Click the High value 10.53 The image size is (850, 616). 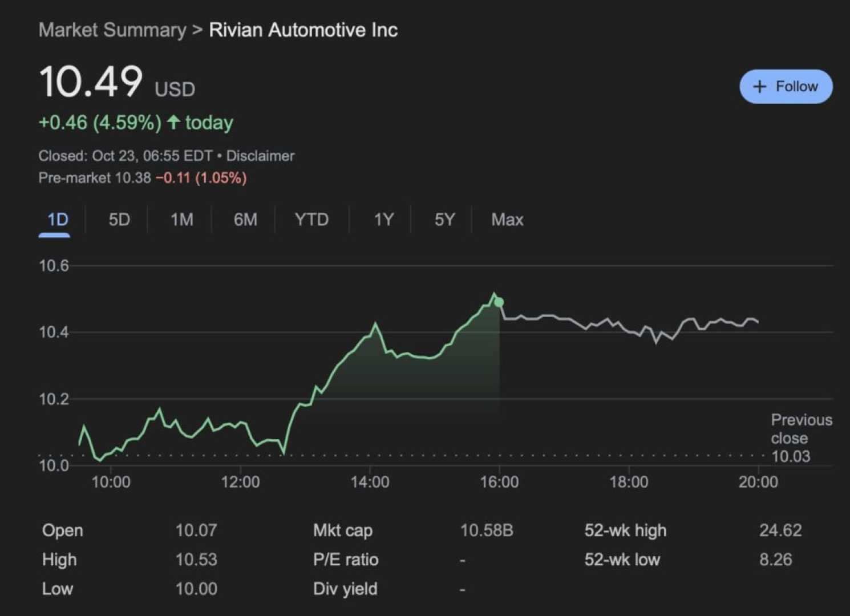[196, 560]
